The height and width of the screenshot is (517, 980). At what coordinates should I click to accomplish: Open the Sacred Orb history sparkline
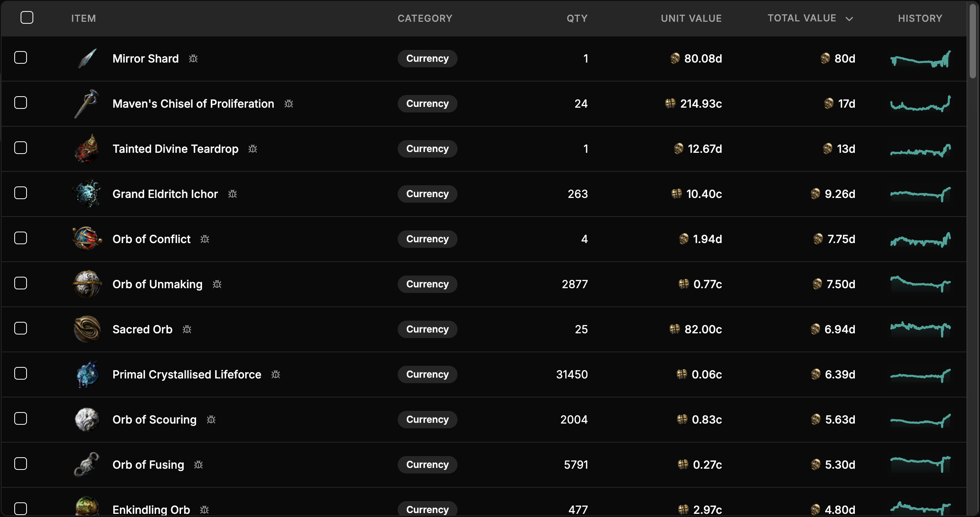921,329
